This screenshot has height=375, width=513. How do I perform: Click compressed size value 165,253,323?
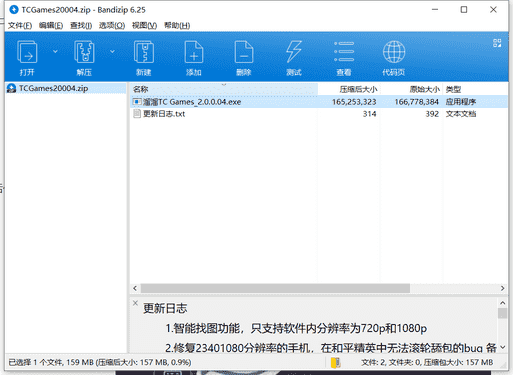point(354,102)
